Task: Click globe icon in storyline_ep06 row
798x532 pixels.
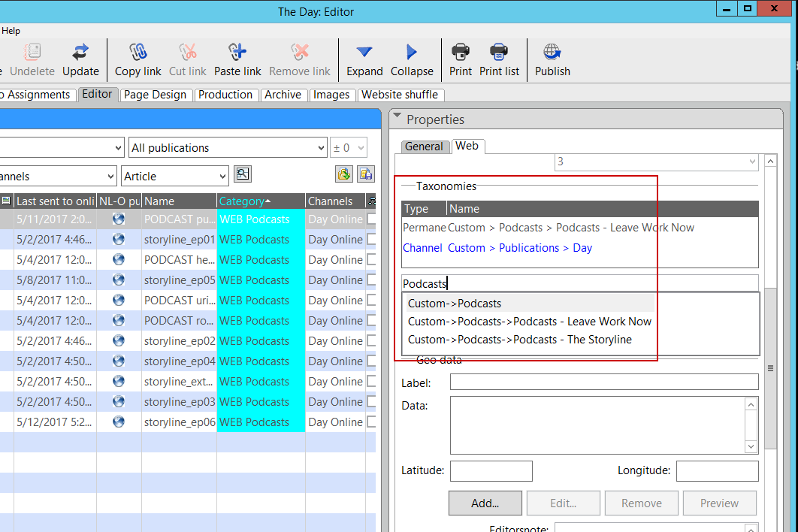Action: [x=119, y=422]
